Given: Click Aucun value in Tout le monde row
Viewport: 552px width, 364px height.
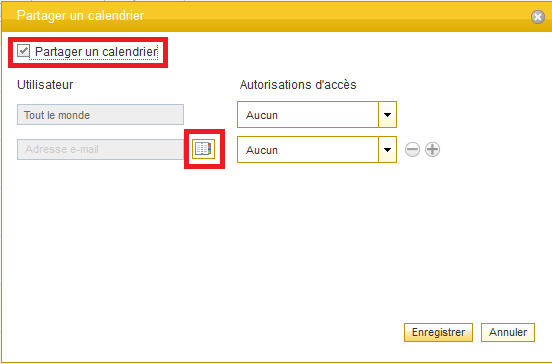Looking at the screenshot, I should click(x=262, y=115).
